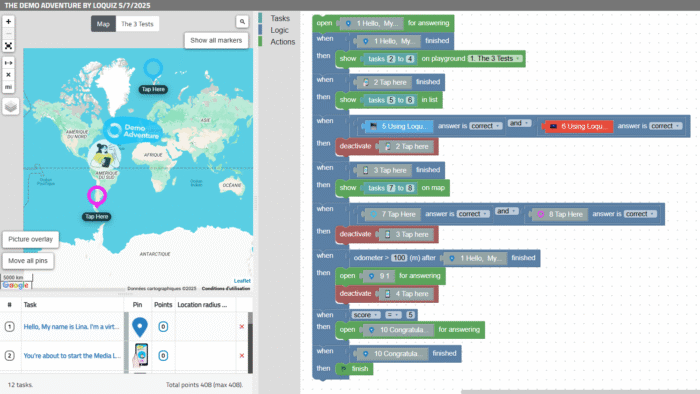This screenshot has height=394, width=700.
Task: Click Show all markers button
Action: (216, 40)
